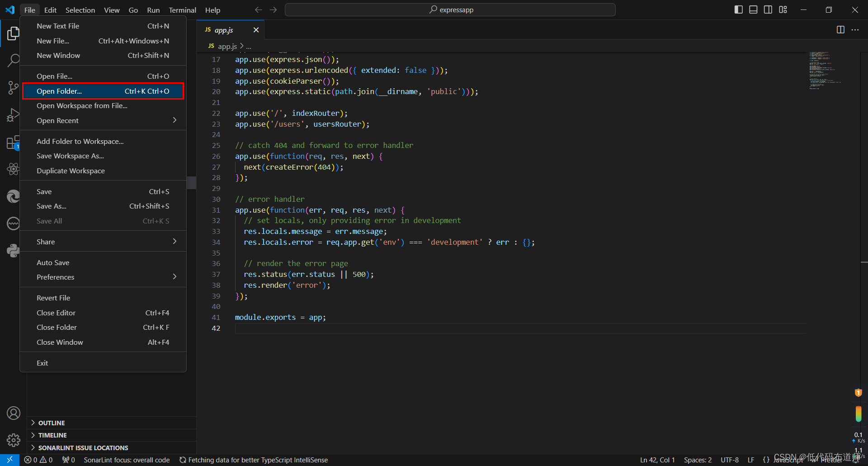Change indentation via Spaces: 2
The width and height of the screenshot is (868, 466).
[698, 460]
